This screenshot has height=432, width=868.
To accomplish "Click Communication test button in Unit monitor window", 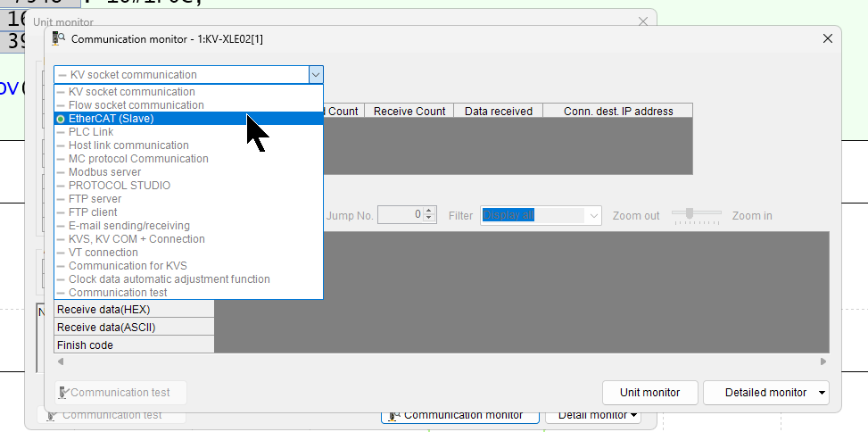I will click(112, 415).
